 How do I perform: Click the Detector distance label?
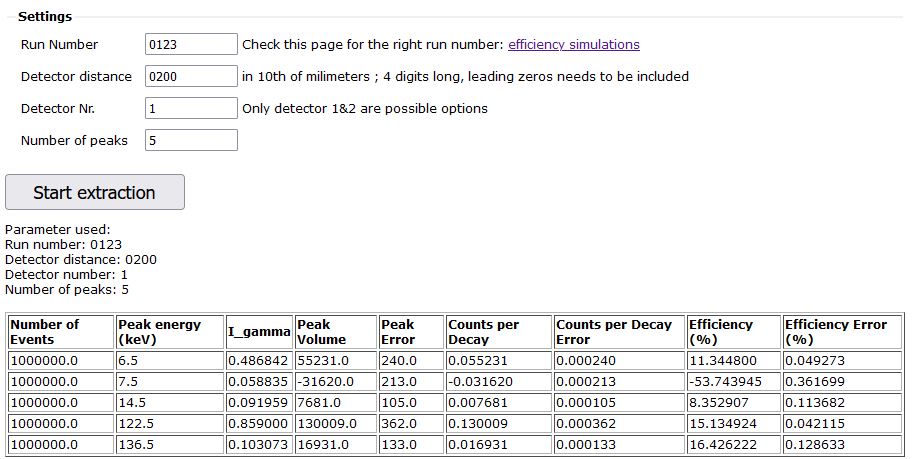(76, 76)
